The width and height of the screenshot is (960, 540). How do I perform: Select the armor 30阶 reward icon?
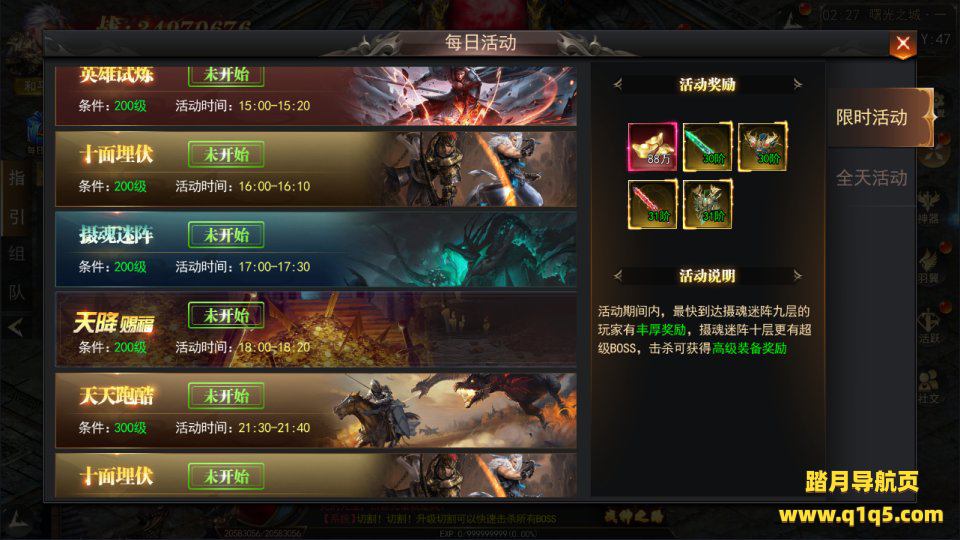pos(762,146)
